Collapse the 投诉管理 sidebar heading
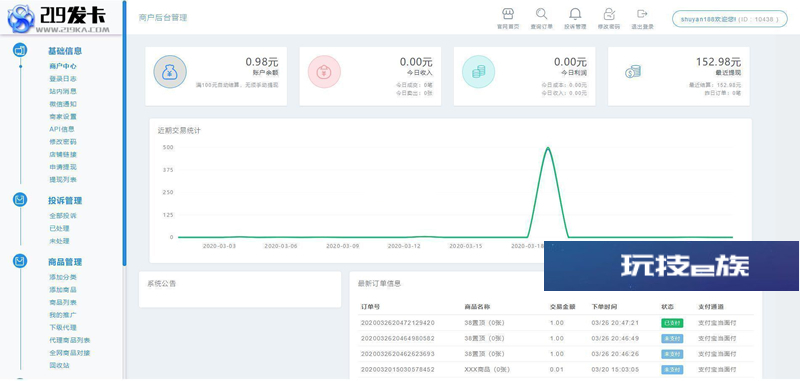The image size is (800, 381). click(x=65, y=200)
